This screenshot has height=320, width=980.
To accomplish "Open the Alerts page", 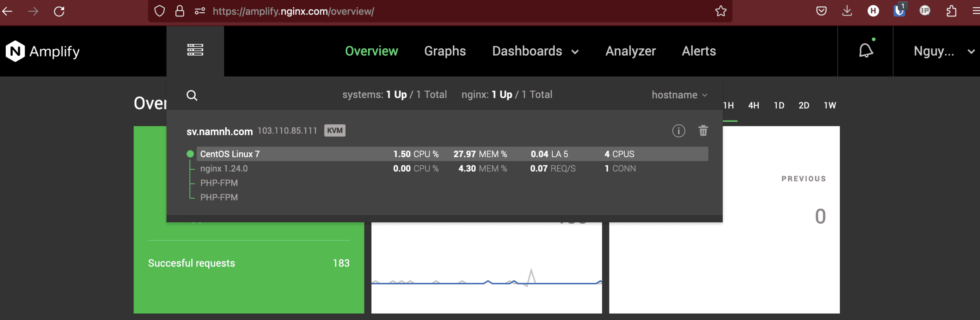I will tap(699, 51).
